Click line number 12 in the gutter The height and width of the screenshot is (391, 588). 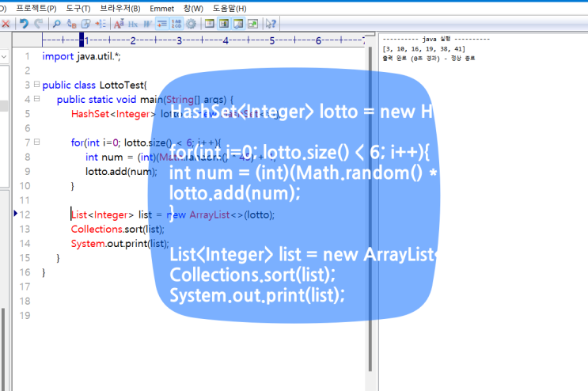pos(25,214)
